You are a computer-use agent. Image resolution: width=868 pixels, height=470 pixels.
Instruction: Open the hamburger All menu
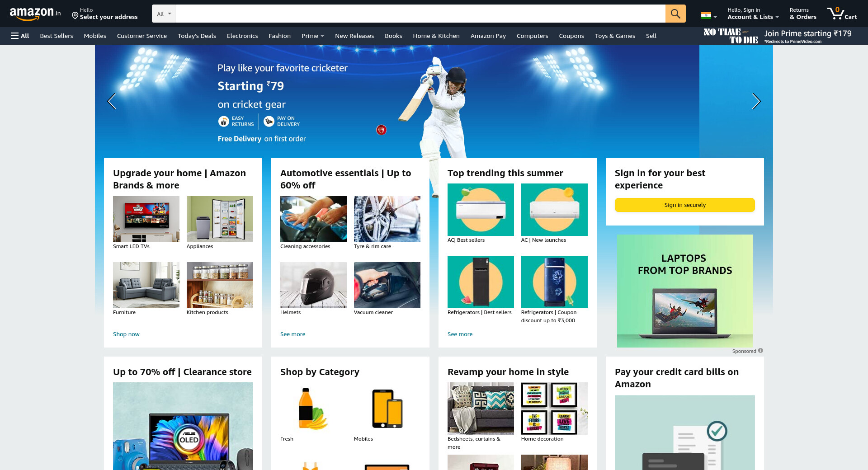(x=20, y=36)
